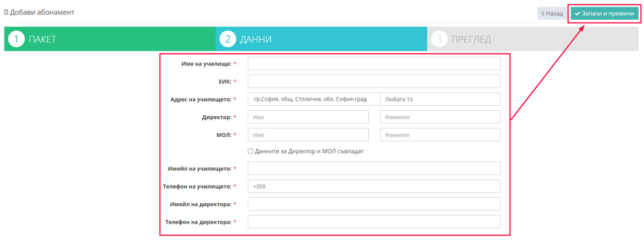The width and height of the screenshot is (644, 248).
Task: Focus the 'Име на училище' field
Action: pyautogui.click(x=374, y=63)
